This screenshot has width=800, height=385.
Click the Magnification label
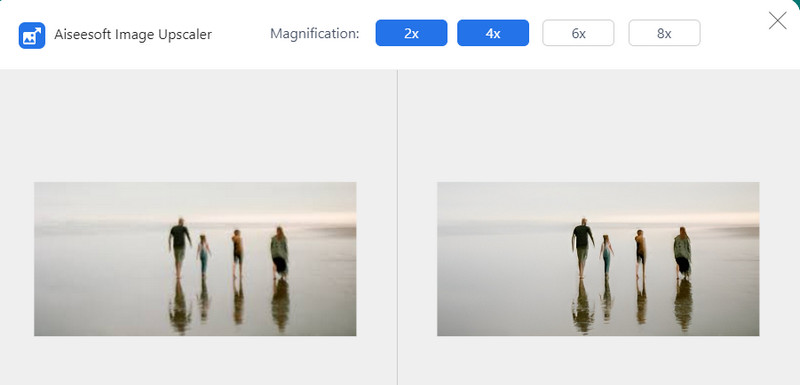tap(315, 34)
